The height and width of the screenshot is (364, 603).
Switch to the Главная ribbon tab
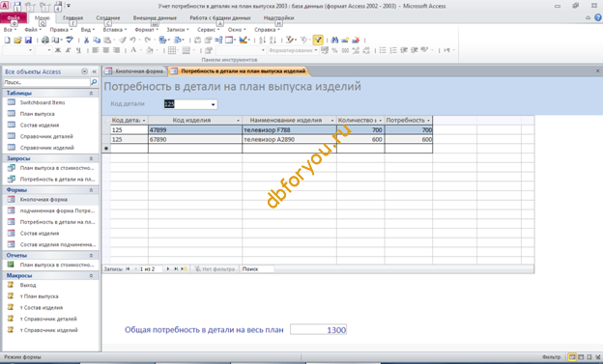pos(72,18)
